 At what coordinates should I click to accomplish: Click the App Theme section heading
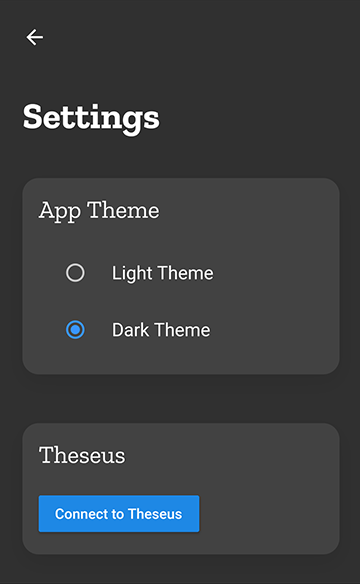[x=99, y=211]
